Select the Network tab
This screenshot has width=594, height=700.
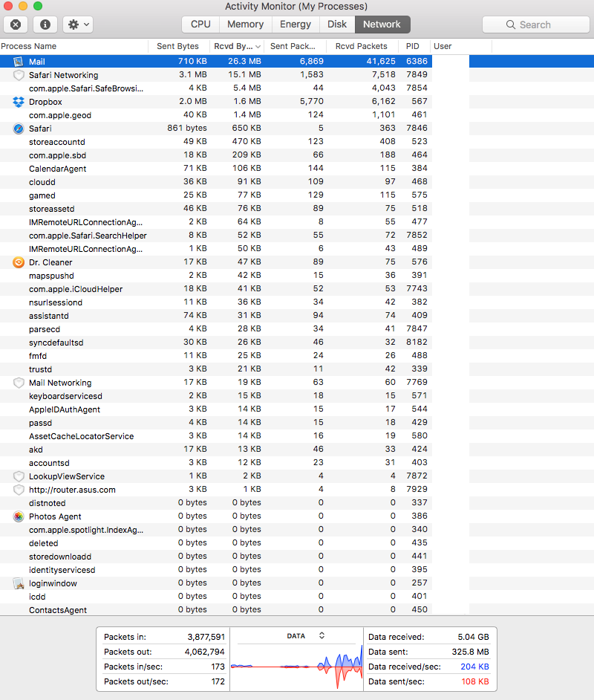[382, 25]
